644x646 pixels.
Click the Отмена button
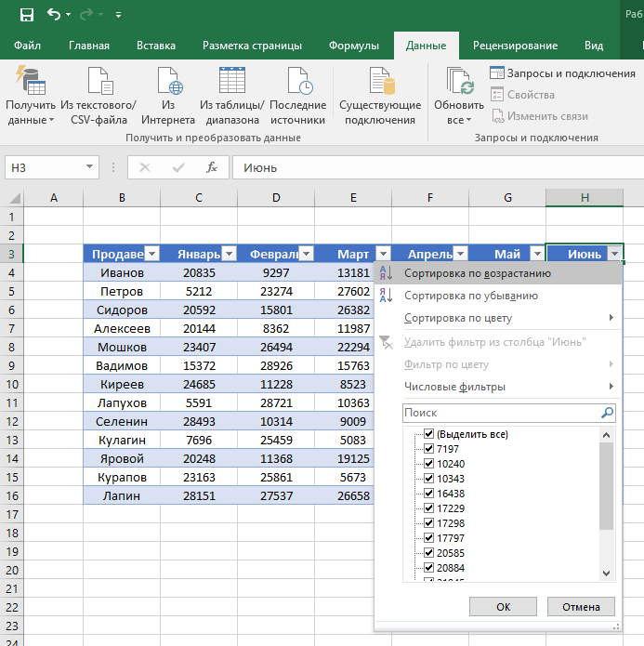coord(581,606)
